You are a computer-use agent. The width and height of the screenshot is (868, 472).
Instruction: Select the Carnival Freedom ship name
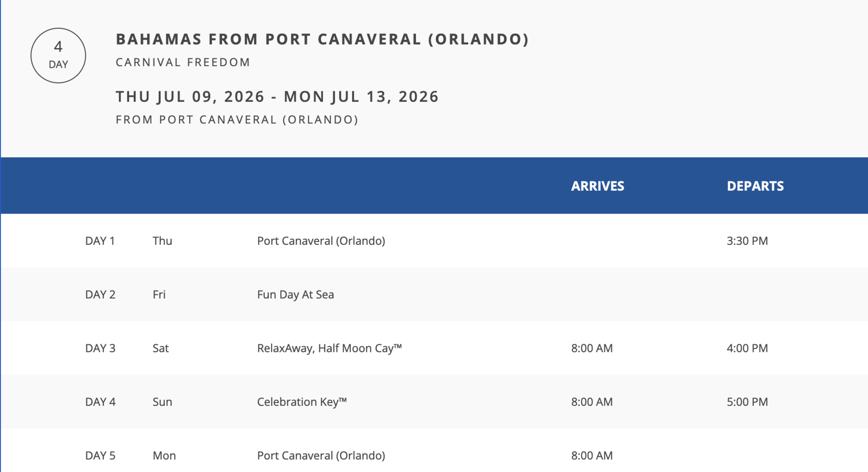pyautogui.click(x=183, y=62)
